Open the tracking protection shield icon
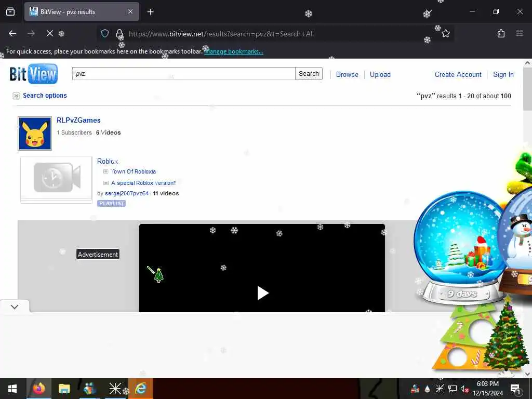Screen dimensions: 532x399 tap(105, 33)
